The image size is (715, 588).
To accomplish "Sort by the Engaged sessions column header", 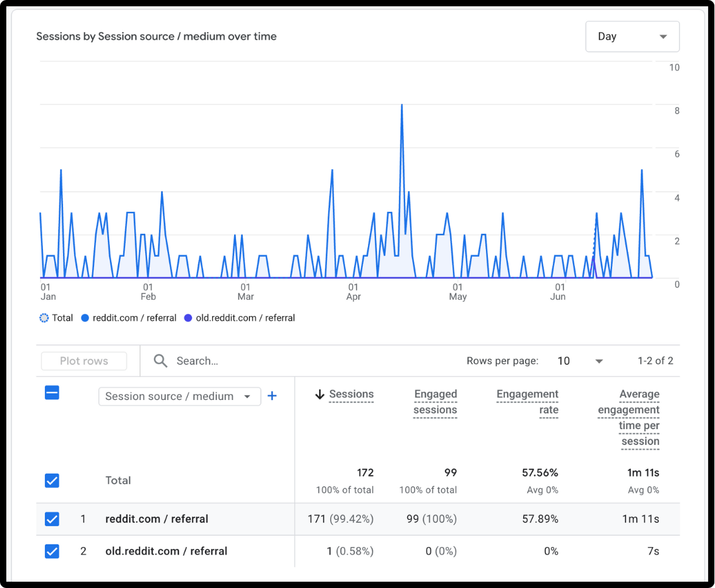I will click(x=435, y=402).
